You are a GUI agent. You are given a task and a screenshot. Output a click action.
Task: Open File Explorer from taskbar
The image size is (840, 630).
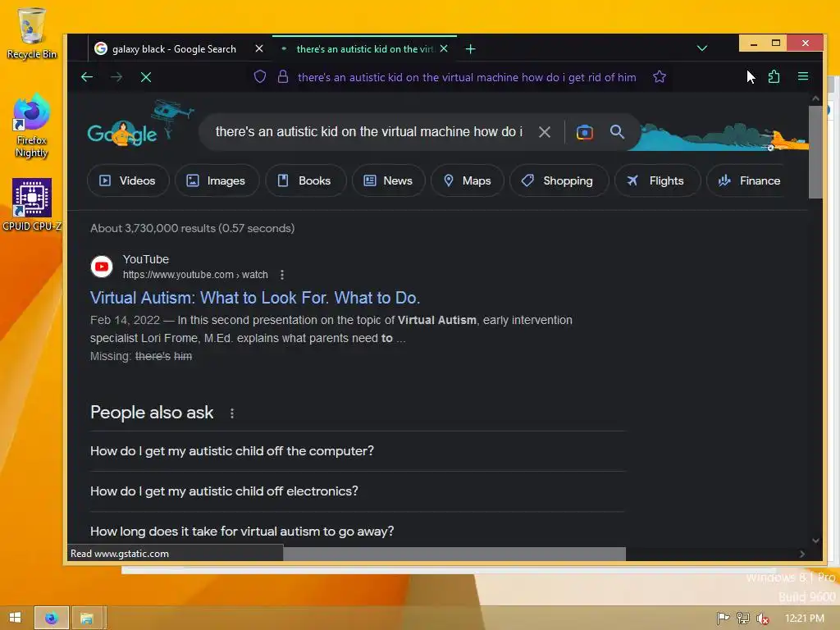(x=86, y=619)
